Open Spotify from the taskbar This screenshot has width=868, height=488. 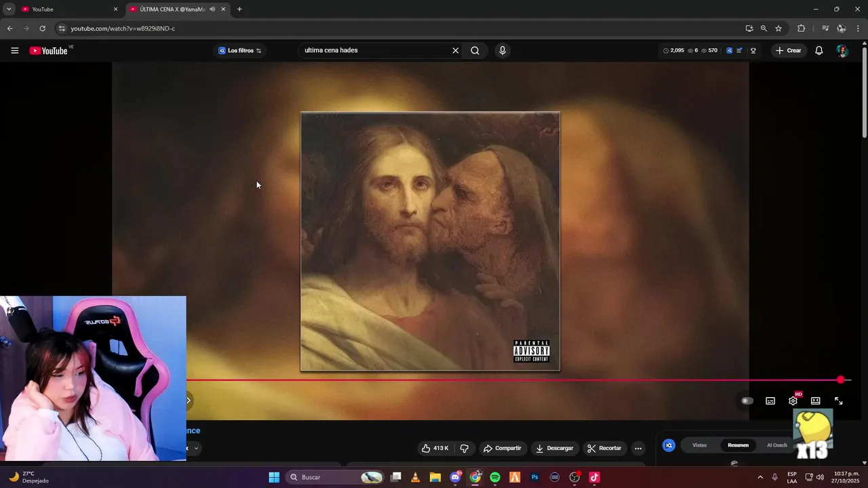coord(495,477)
